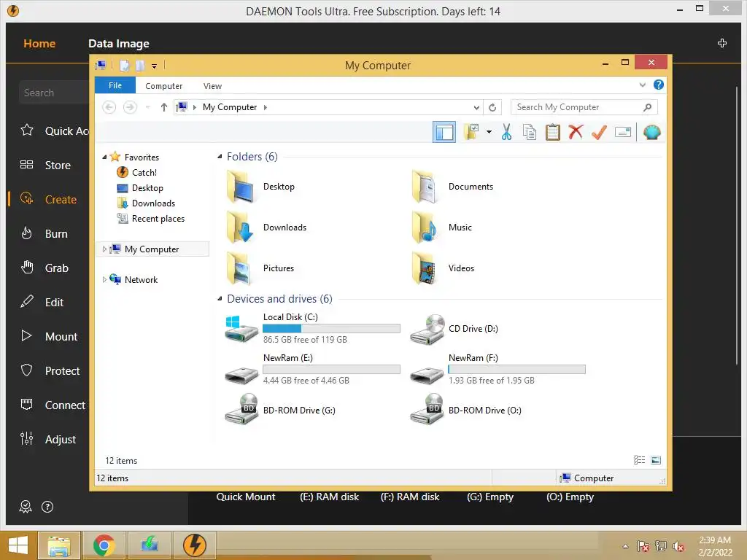Click NewRam (E:) capacity bar

click(x=332, y=370)
